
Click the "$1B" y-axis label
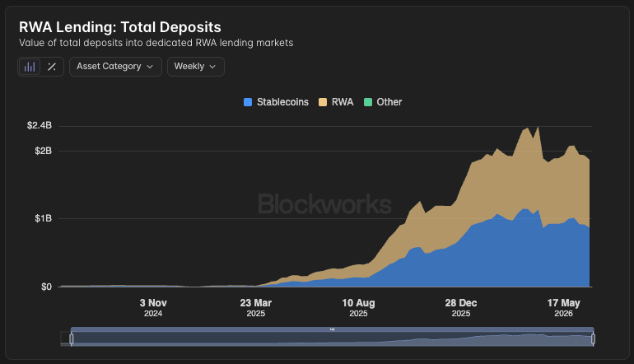coord(44,218)
